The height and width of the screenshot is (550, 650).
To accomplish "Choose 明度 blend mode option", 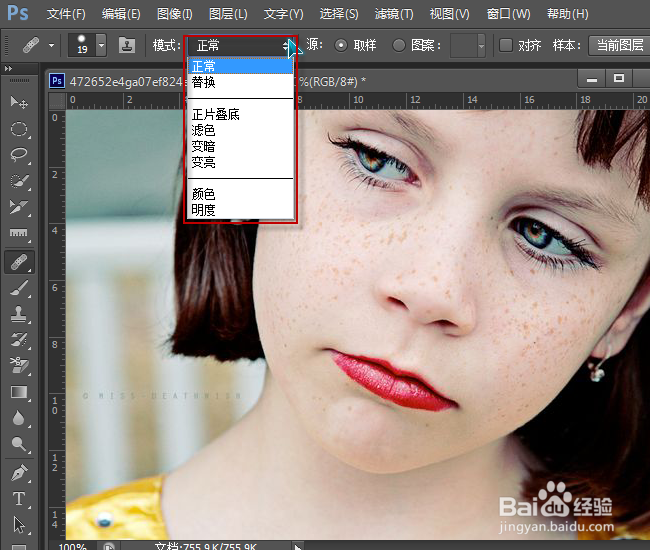I will (240, 210).
